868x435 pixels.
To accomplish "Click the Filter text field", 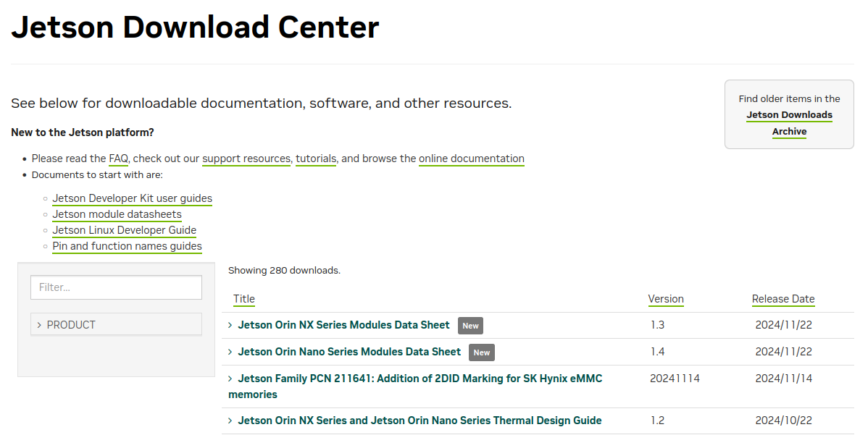I will click(x=116, y=287).
